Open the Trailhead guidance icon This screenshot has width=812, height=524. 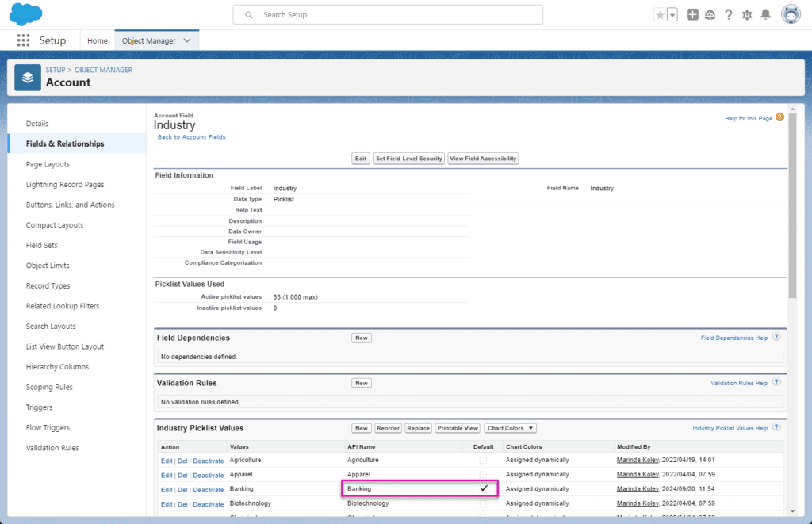tap(710, 15)
